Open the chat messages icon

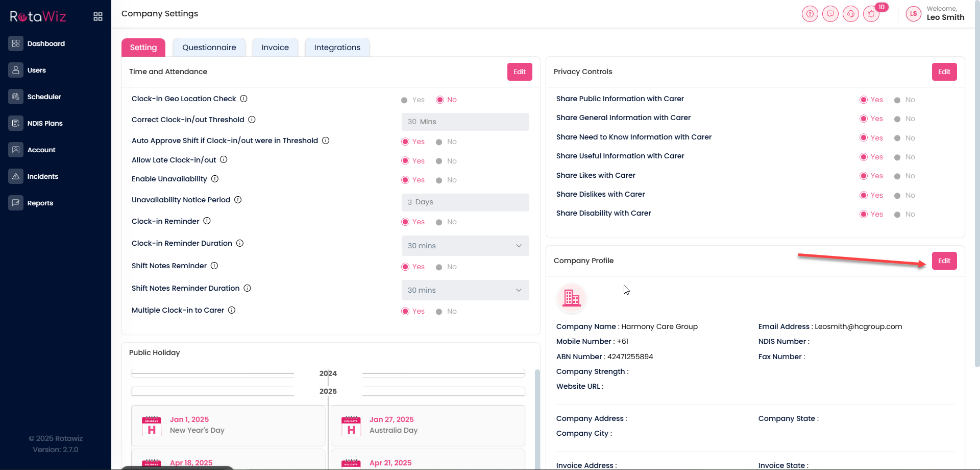pyautogui.click(x=830, y=14)
